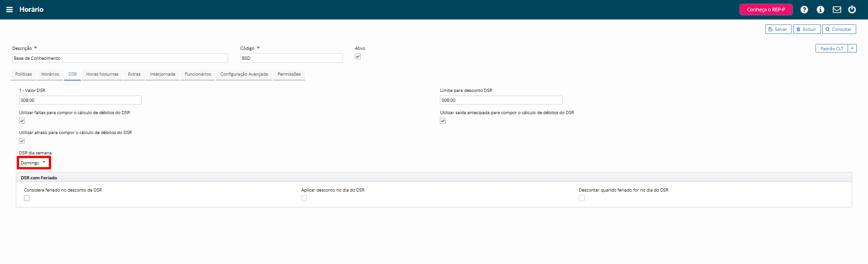Click the information circle icon
This screenshot has height=264, width=868.
point(820,10)
